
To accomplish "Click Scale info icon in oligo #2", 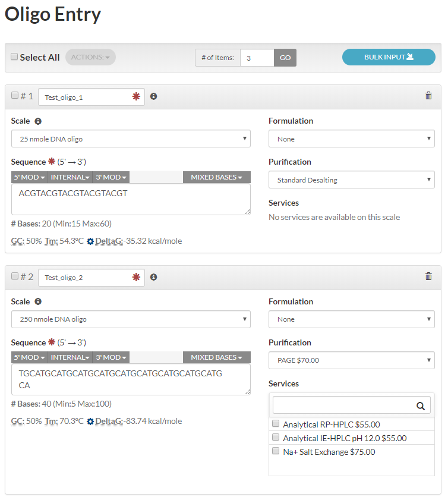I will coord(38,301).
